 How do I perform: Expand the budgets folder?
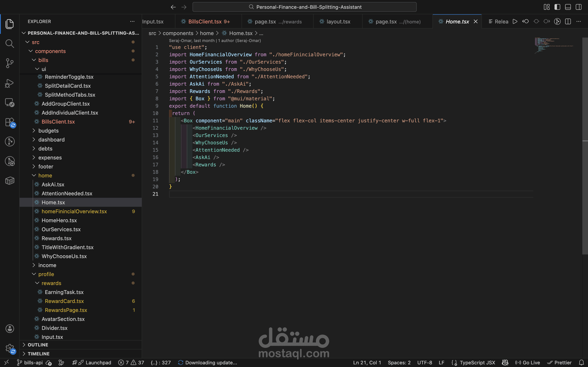point(48,130)
